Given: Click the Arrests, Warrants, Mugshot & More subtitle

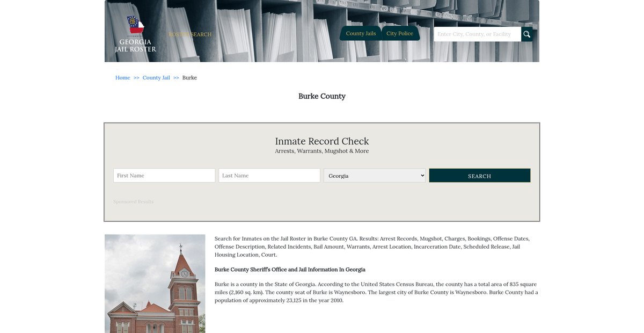Looking at the screenshot, I should (322, 151).
